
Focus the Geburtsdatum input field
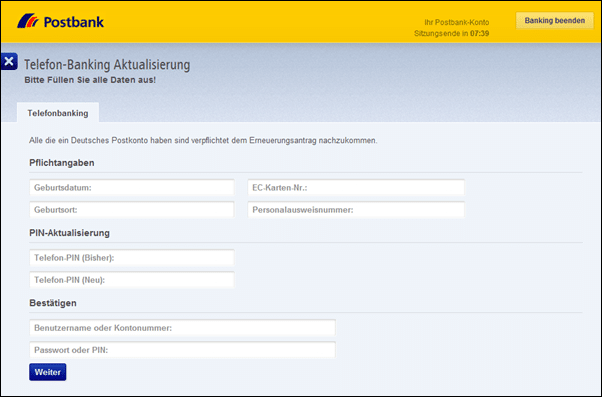click(132, 188)
